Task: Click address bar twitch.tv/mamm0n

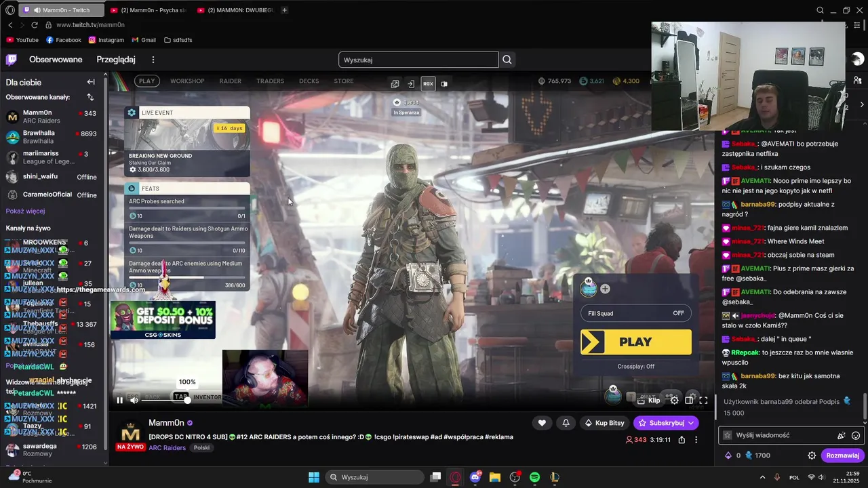Action: (x=90, y=24)
